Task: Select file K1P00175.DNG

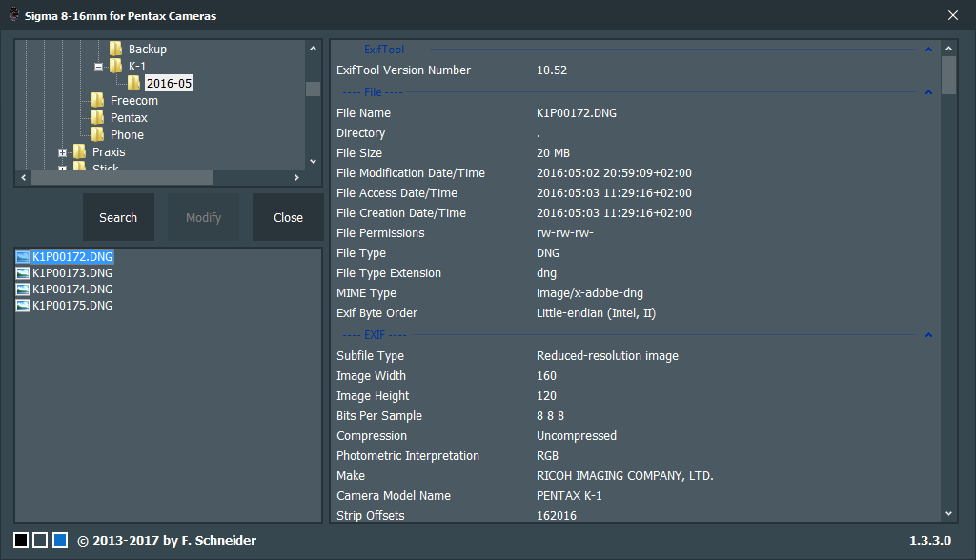Action: pyautogui.click(x=72, y=306)
